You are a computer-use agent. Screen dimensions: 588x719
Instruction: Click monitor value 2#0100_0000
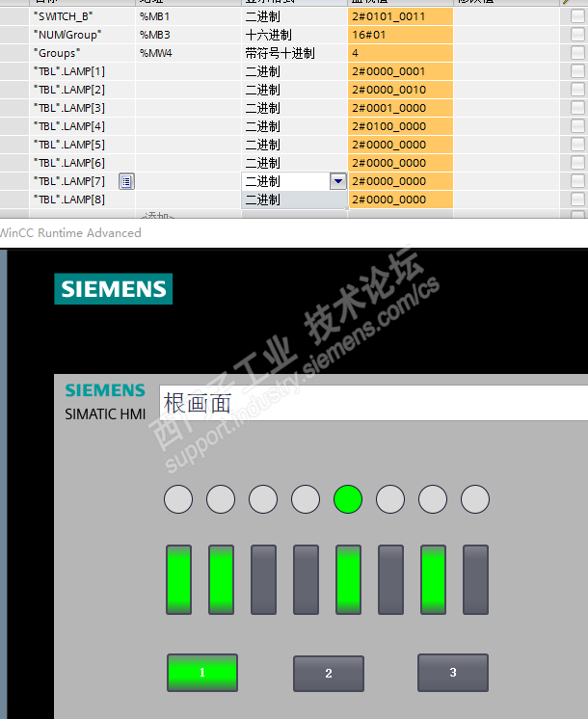click(x=400, y=126)
